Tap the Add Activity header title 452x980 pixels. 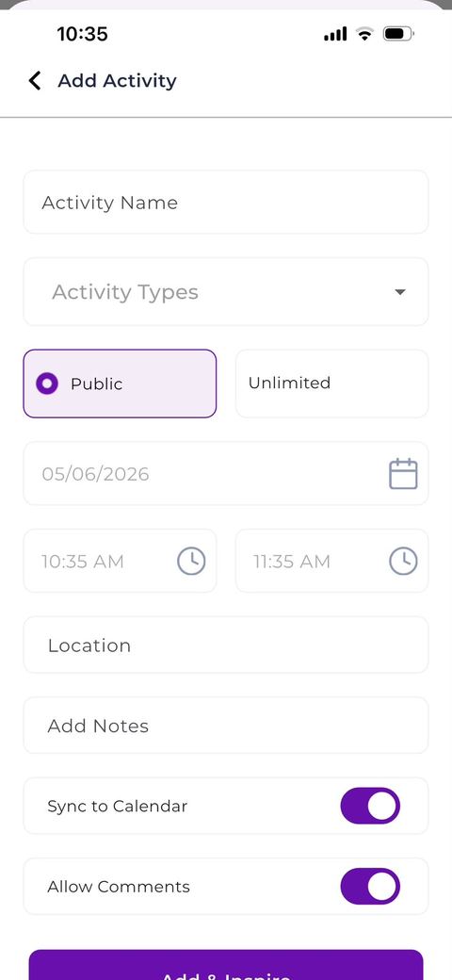(x=118, y=81)
